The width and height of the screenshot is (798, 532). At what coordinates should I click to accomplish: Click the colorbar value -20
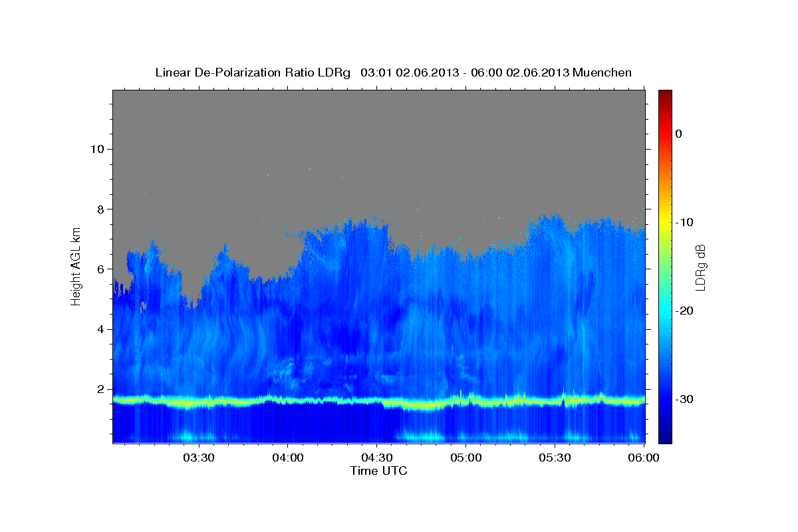pyautogui.click(x=685, y=311)
